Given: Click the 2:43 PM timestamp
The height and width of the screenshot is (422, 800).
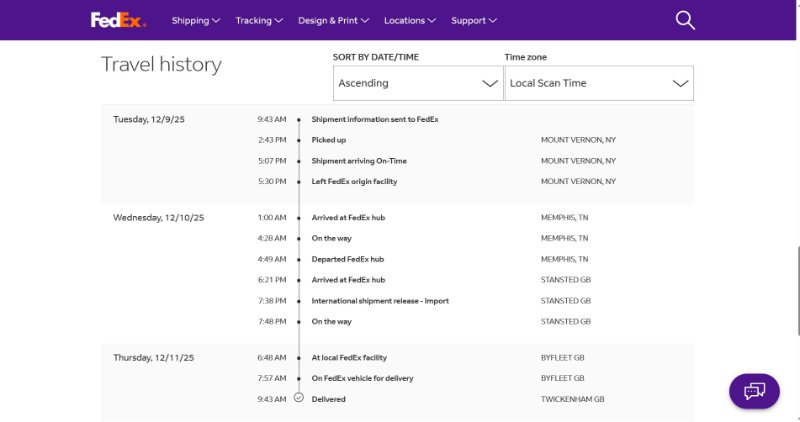Looking at the screenshot, I should (272, 140).
